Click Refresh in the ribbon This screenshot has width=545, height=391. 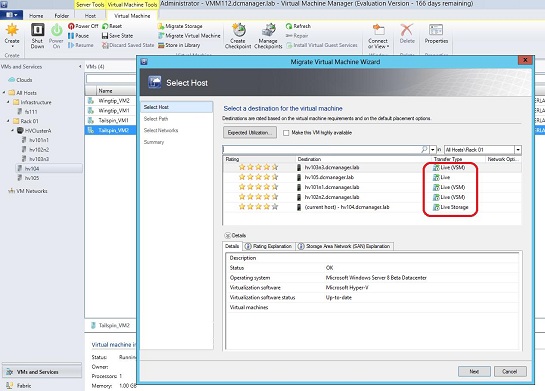(x=298, y=26)
